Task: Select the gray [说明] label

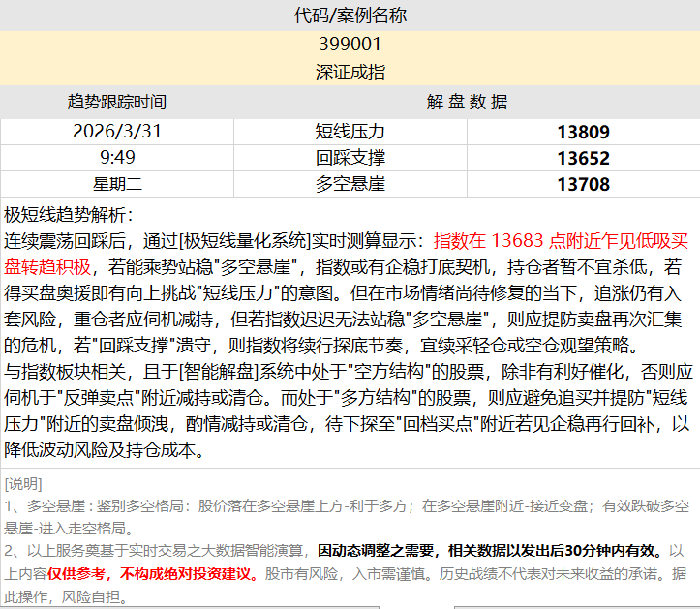Action: pyautogui.click(x=23, y=483)
